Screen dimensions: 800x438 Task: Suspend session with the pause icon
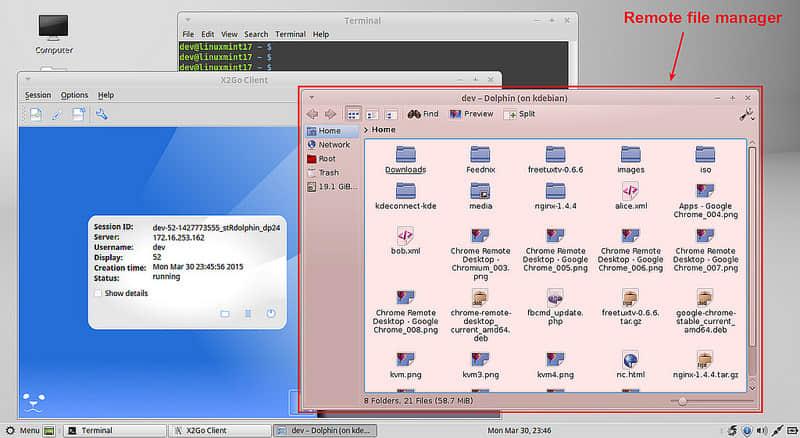[248, 313]
